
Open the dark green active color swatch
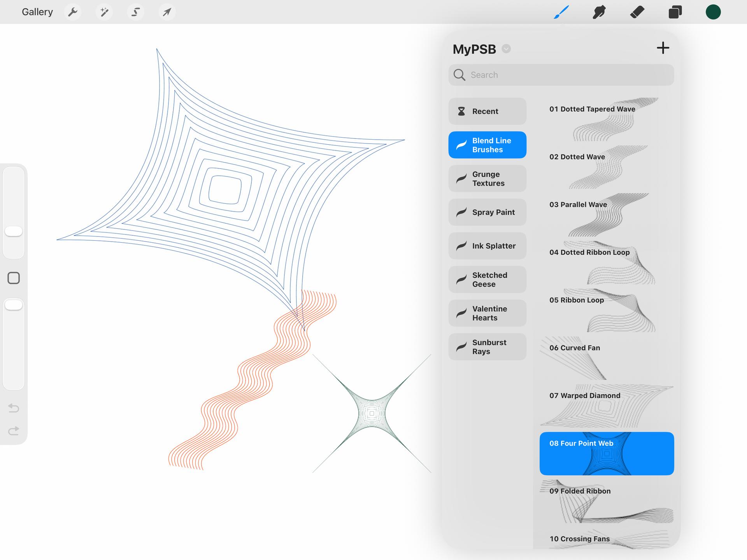coord(713,12)
